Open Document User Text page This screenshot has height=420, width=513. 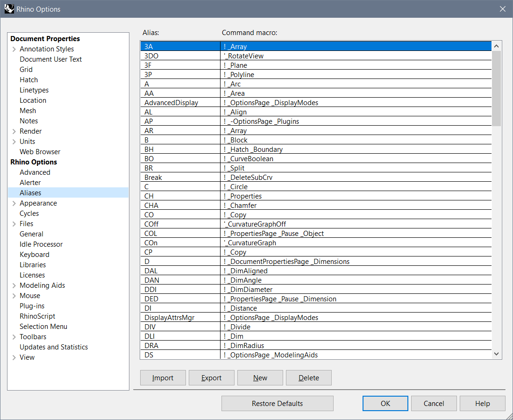click(x=51, y=59)
